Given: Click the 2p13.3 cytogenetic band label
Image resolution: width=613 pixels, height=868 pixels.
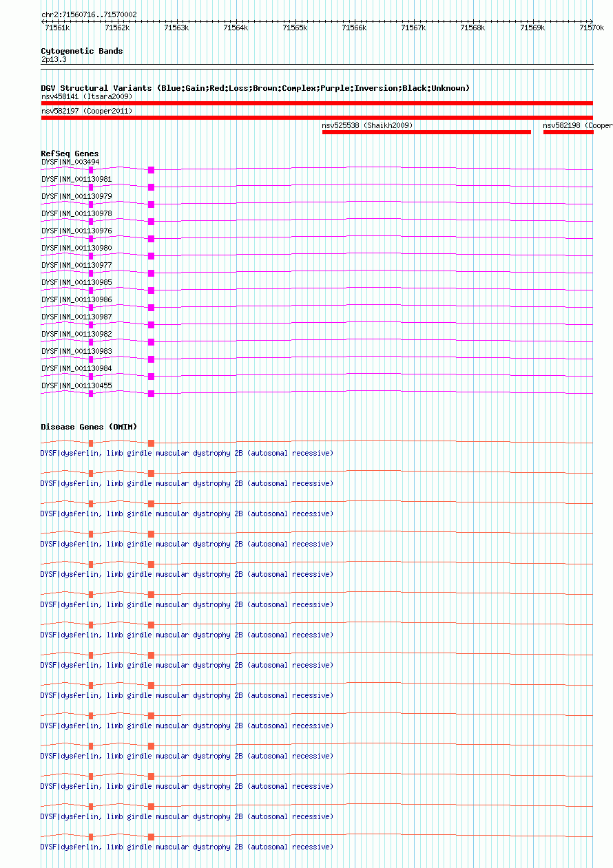Looking at the screenshot, I should (54, 60).
